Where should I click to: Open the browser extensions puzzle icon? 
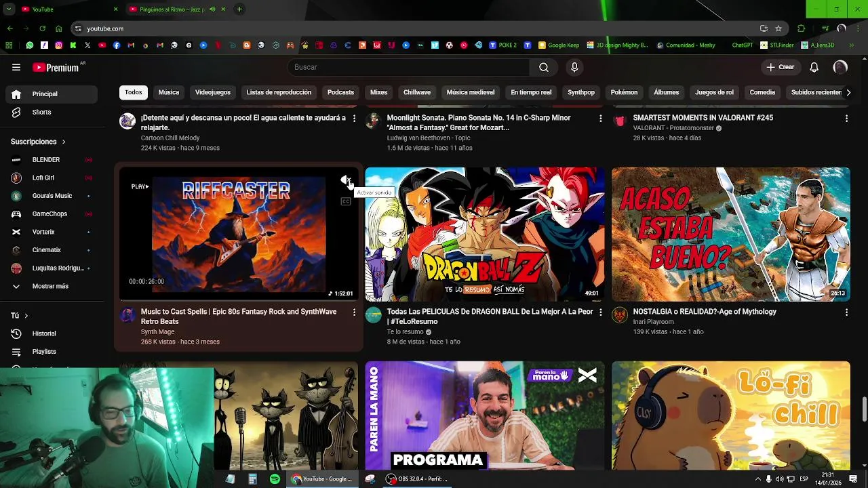click(801, 28)
